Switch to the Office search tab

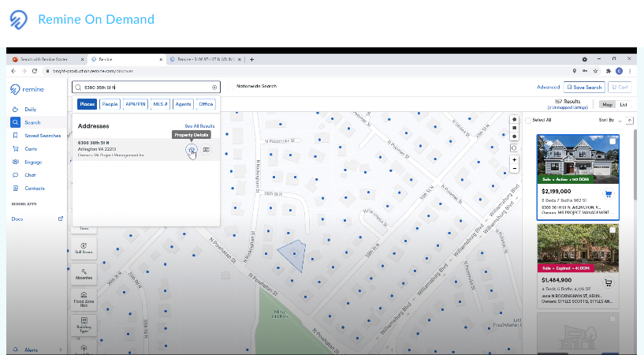point(206,104)
